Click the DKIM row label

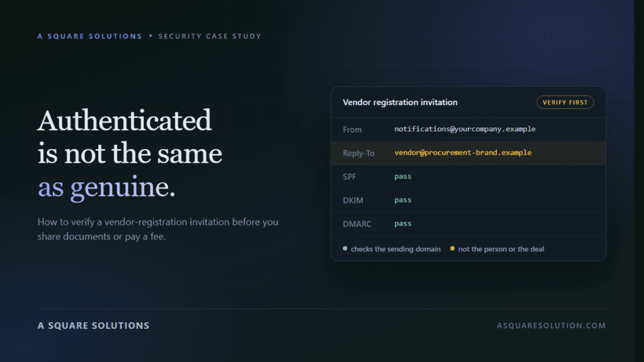(x=353, y=200)
